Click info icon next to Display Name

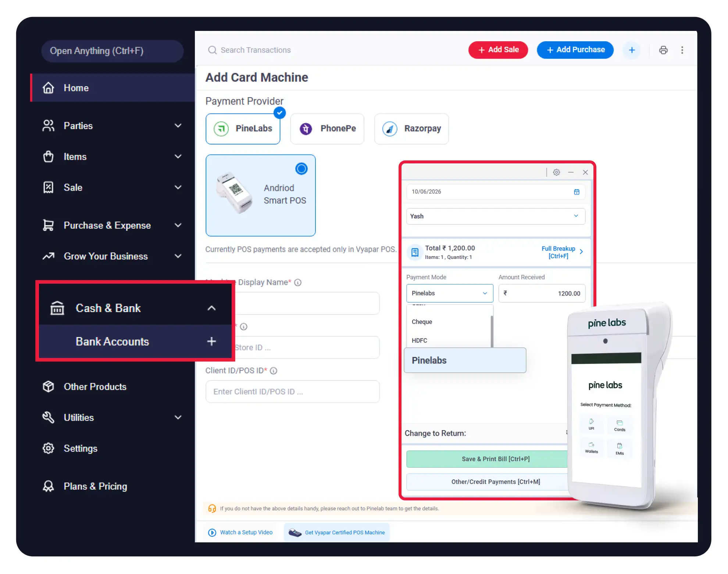[x=298, y=283]
